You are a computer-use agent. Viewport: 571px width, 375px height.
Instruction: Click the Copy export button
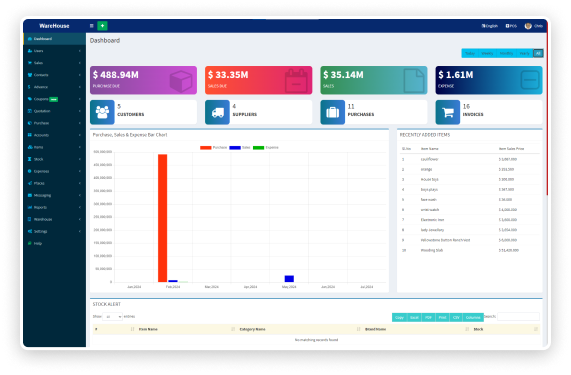pos(399,317)
